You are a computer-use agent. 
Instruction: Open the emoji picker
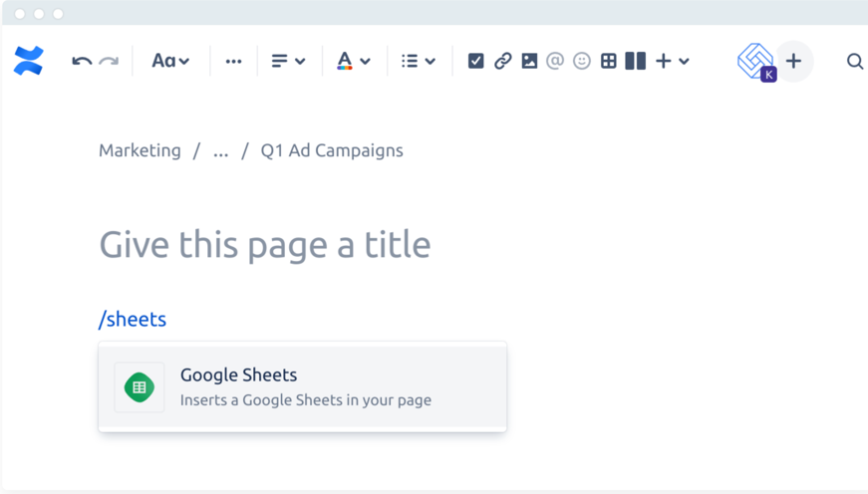[x=582, y=62]
